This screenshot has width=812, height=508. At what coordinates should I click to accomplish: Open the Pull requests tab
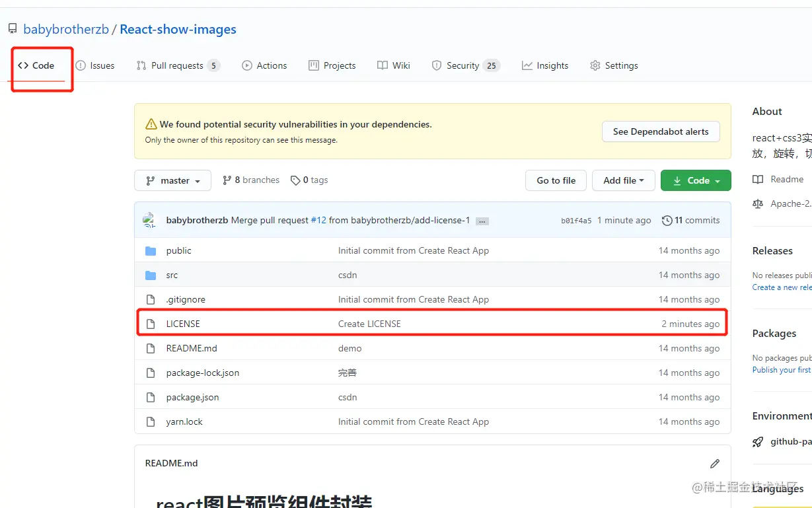(x=178, y=65)
